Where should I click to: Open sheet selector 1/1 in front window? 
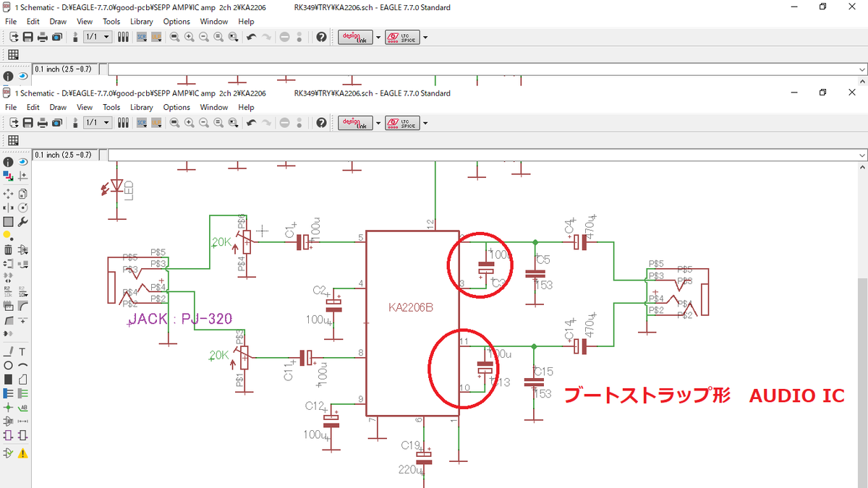(98, 123)
